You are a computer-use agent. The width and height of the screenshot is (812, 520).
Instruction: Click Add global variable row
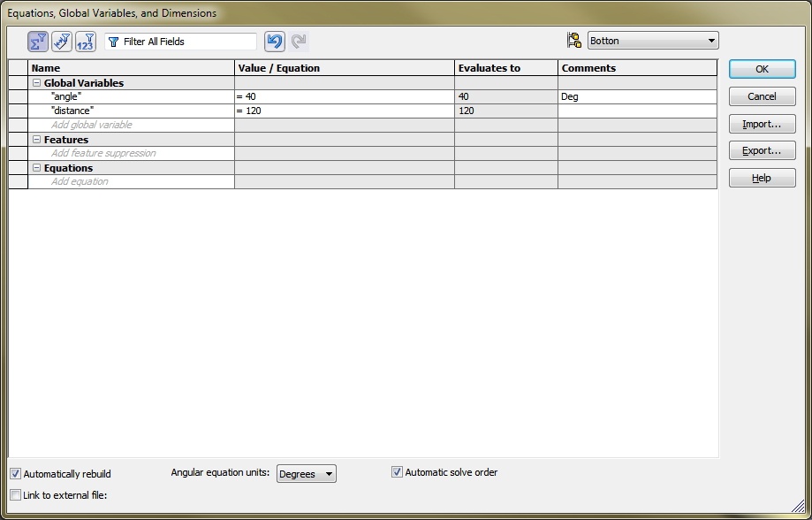point(131,125)
